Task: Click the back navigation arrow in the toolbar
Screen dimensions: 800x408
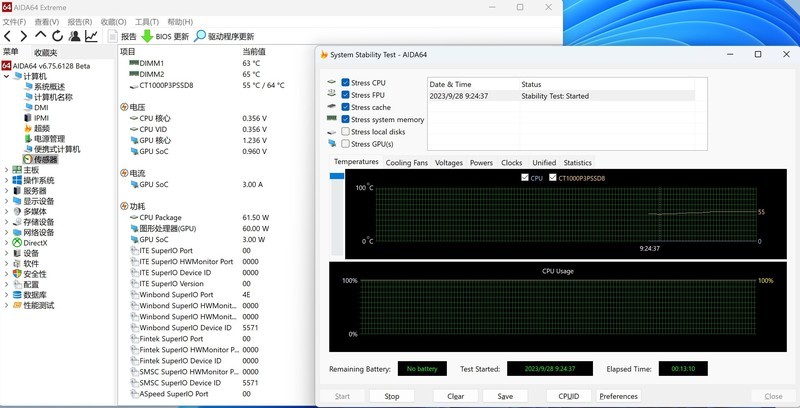Action: (x=9, y=36)
